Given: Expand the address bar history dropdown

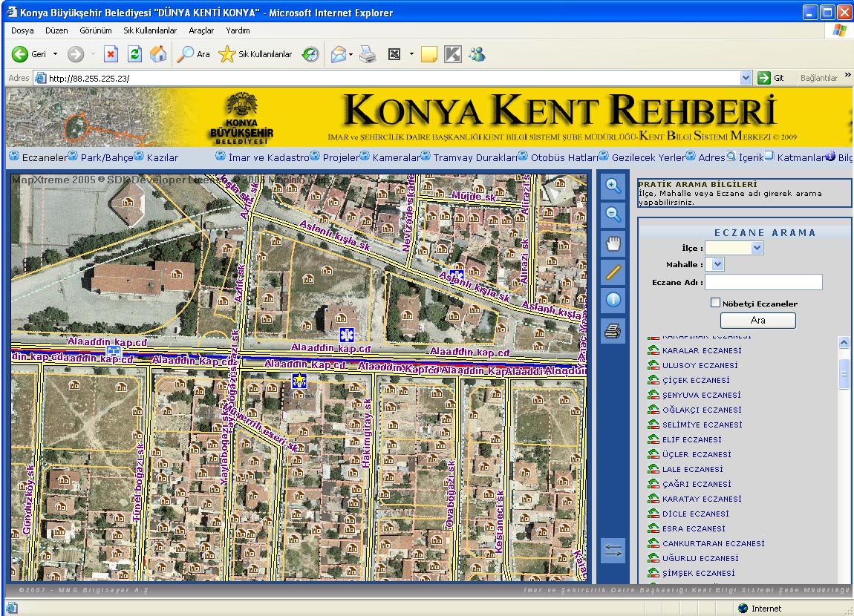Looking at the screenshot, I should click(746, 78).
